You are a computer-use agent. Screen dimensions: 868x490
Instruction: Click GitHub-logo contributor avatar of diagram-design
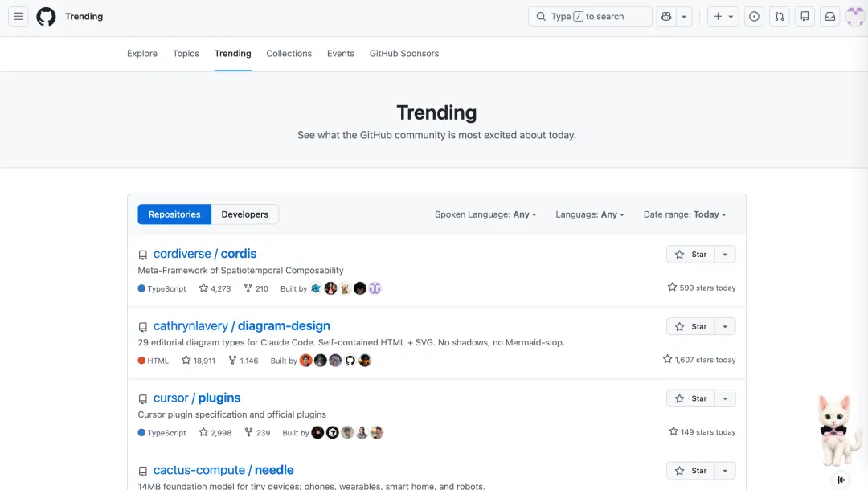click(x=350, y=361)
